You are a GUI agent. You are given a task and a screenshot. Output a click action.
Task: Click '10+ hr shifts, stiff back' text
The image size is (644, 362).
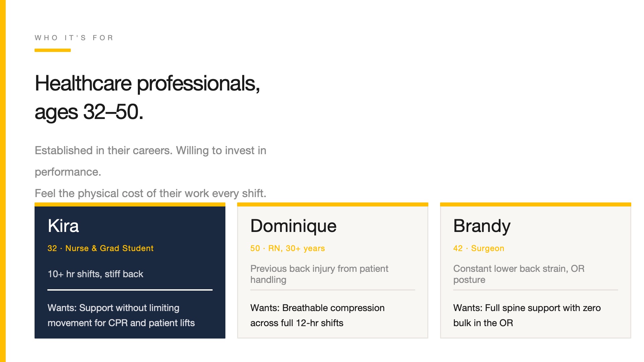(x=95, y=274)
